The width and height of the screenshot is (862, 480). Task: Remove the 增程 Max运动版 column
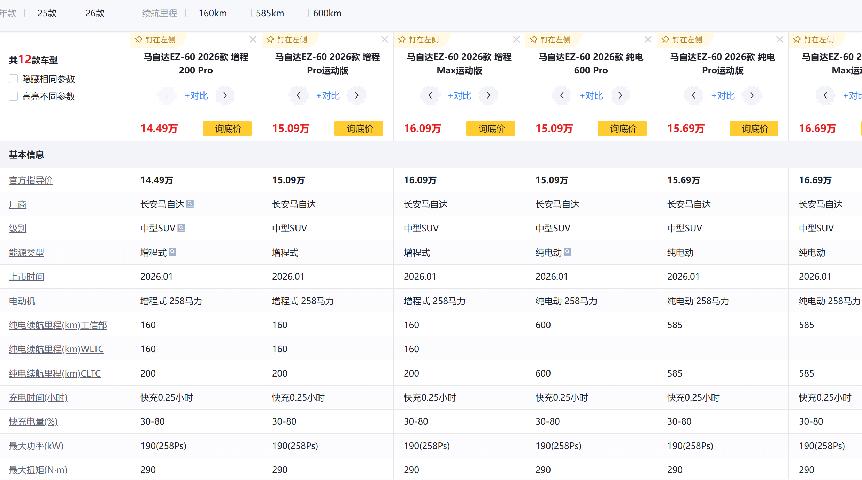click(516, 40)
